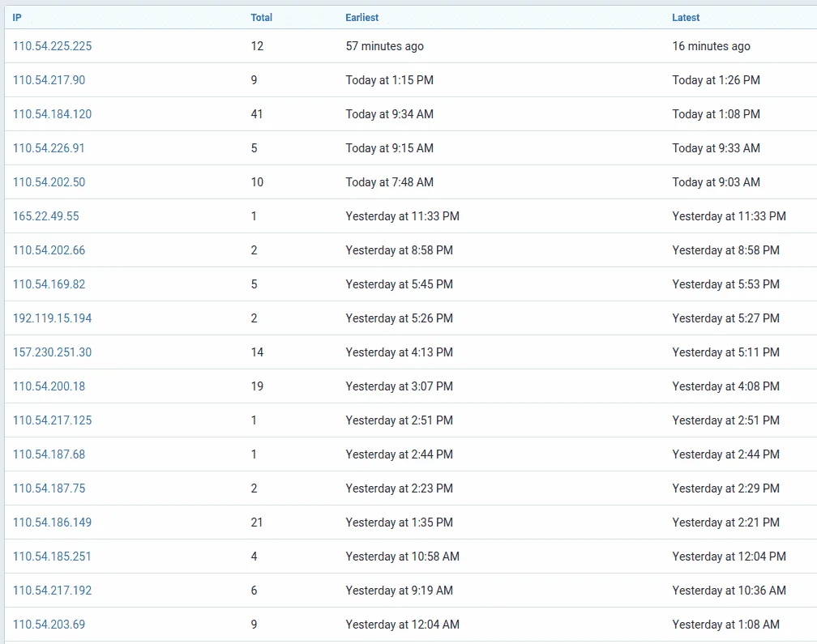
Task: Open IP address 110.54.184.120
Action: (52, 114)
